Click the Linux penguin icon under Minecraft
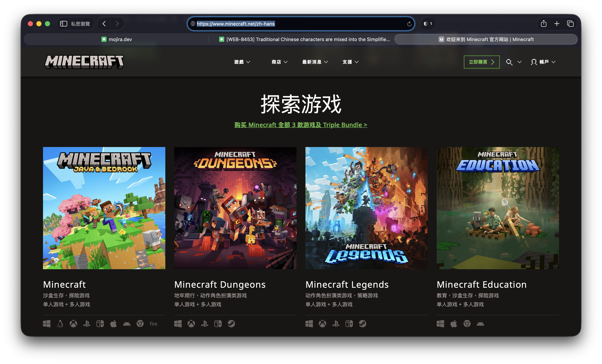The height and width of the screenshot is (364, 602). pos(60,324)
